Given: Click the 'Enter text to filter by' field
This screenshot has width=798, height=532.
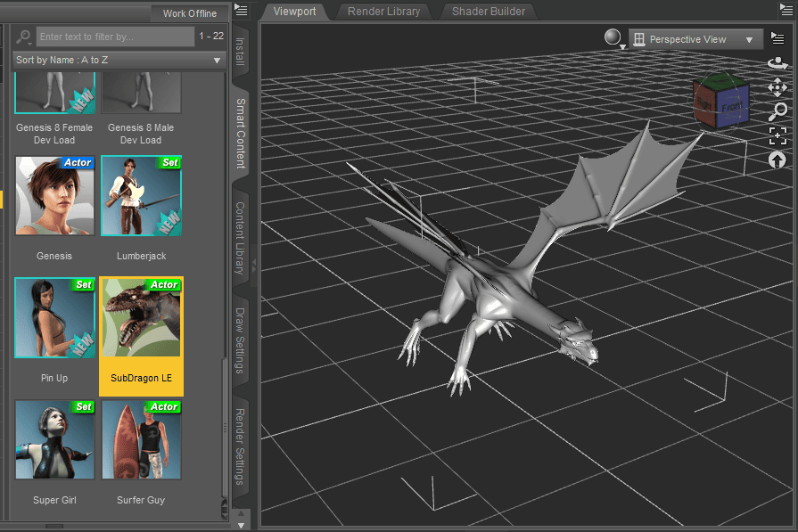Looking at the screenshot, I should pos(114,37).
